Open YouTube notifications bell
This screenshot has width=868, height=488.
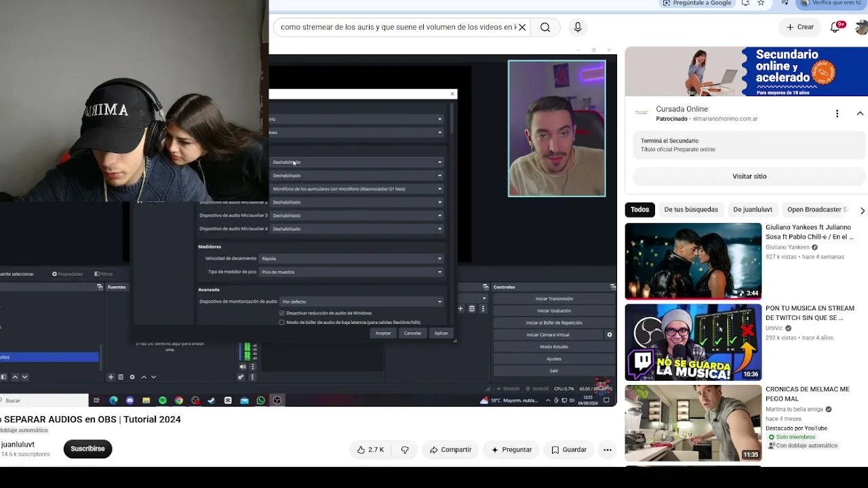pos(836,27)
